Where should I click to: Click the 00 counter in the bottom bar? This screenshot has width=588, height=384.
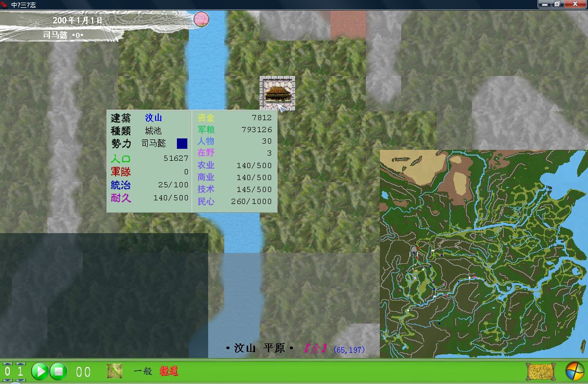[x=83, y=372]
